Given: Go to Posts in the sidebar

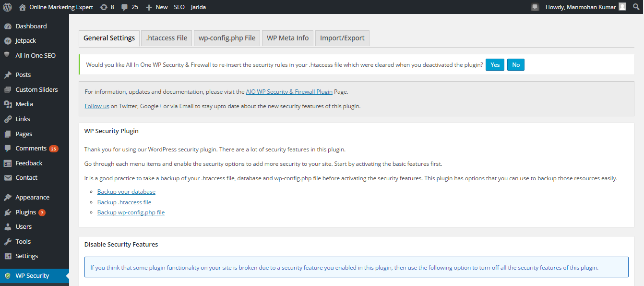Looking at the screenshot, I should pyautogui.click(x=23, y=75).
